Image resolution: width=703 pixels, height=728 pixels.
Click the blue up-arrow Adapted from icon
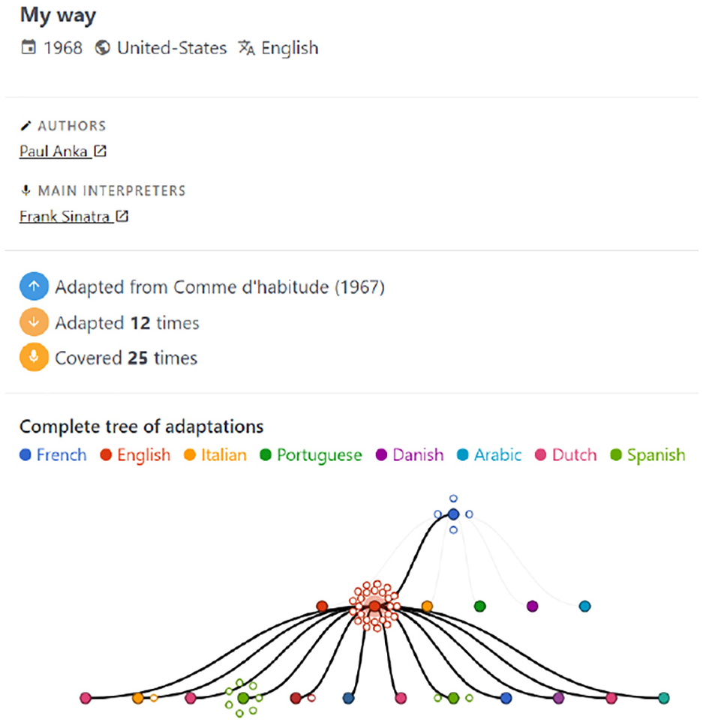[34, 286]
